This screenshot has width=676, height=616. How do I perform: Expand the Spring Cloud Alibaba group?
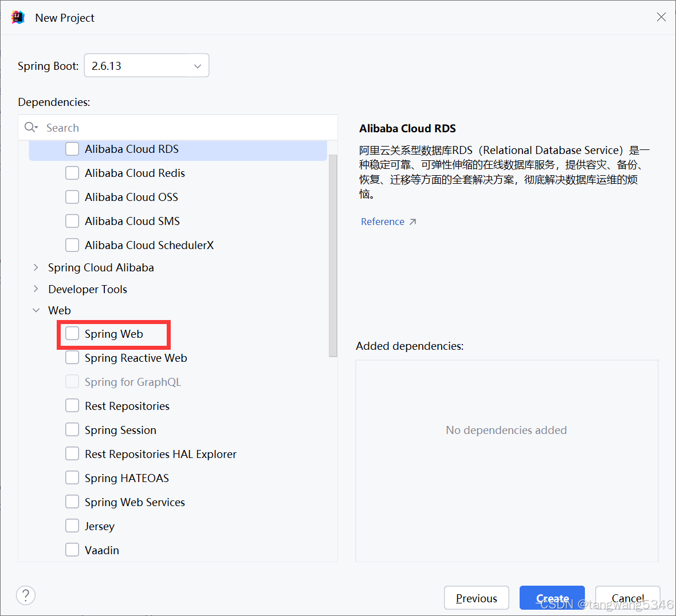click(x=36, y=267)
